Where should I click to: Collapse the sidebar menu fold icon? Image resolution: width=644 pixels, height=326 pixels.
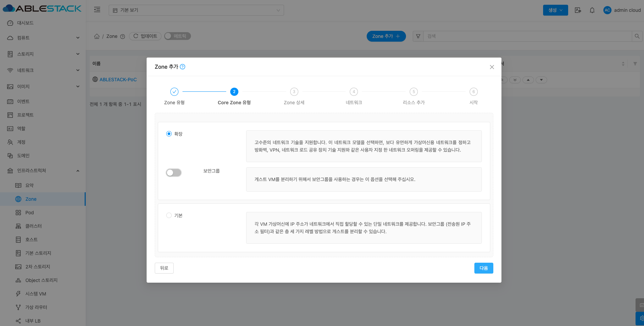point(97,10)
